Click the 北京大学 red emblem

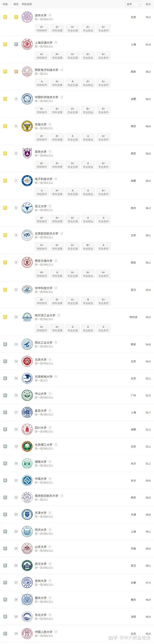[x=27, y=361]
